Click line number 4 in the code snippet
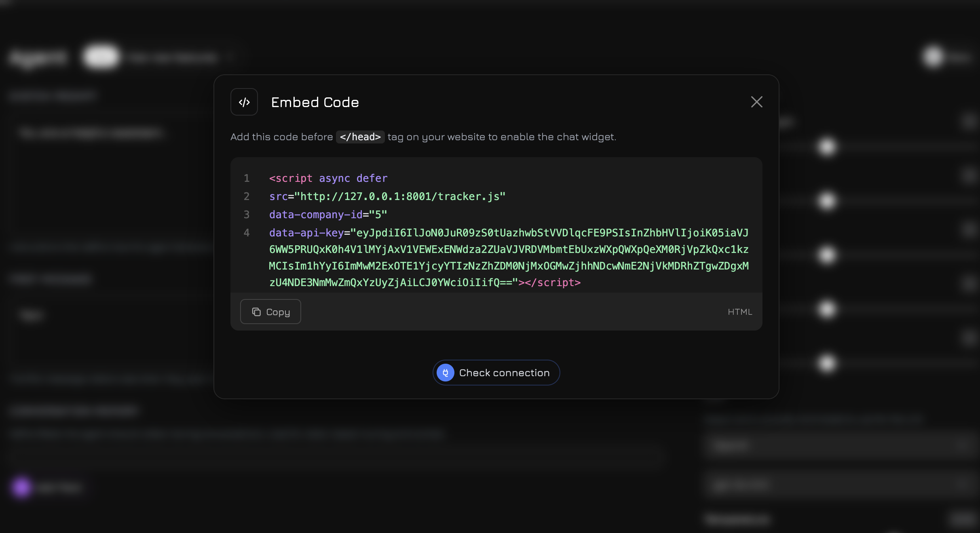This screenshot has height=533, width=980. click(247, 233)
